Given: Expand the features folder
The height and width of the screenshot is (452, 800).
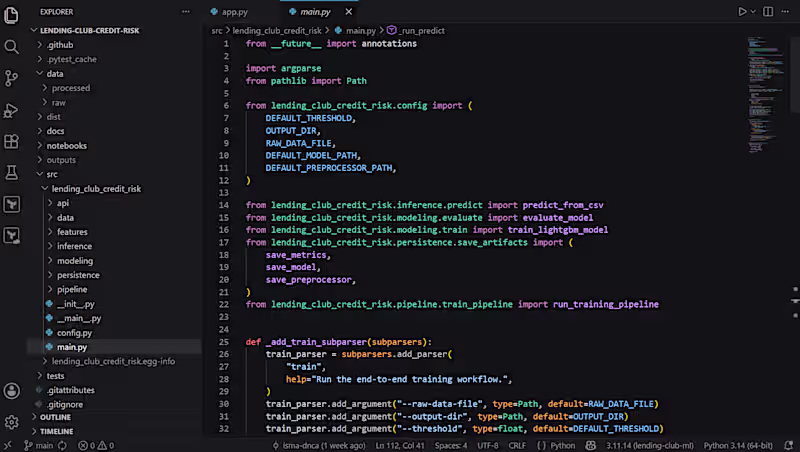Looking at the screenshot, I should tap(72, 232).
